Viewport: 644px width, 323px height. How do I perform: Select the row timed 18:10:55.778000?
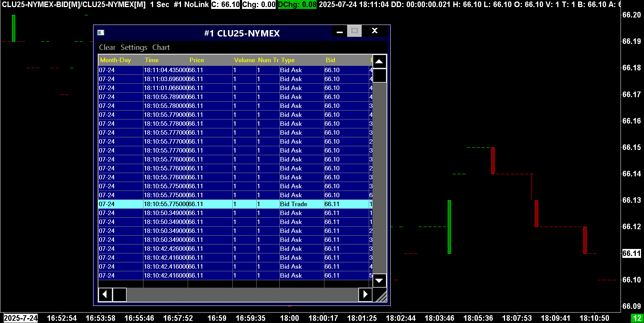pyautogui.click(x=235, y=124)
